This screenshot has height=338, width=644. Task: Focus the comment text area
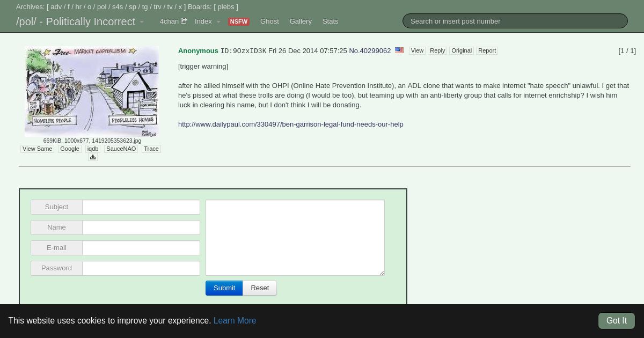(295, 238)
